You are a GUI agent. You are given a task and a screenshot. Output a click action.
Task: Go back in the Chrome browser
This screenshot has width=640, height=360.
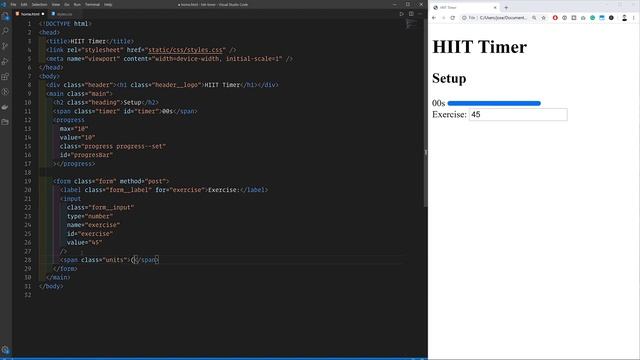click(x=434, y=18)
